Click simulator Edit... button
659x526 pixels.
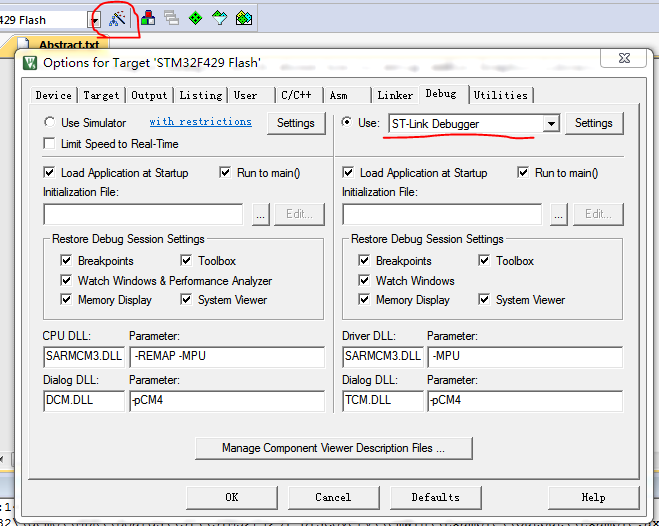point(299,215)
